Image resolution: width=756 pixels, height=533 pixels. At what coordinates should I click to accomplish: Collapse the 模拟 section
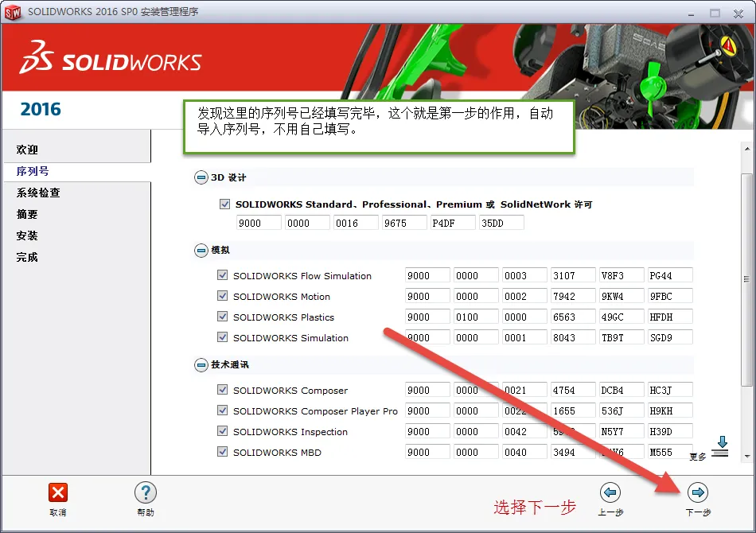coord(201,250)
